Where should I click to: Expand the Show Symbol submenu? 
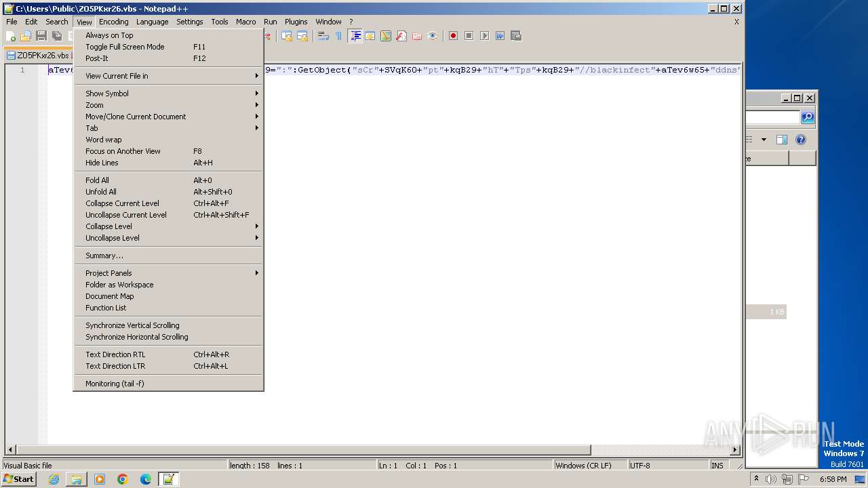pos(168,94)
